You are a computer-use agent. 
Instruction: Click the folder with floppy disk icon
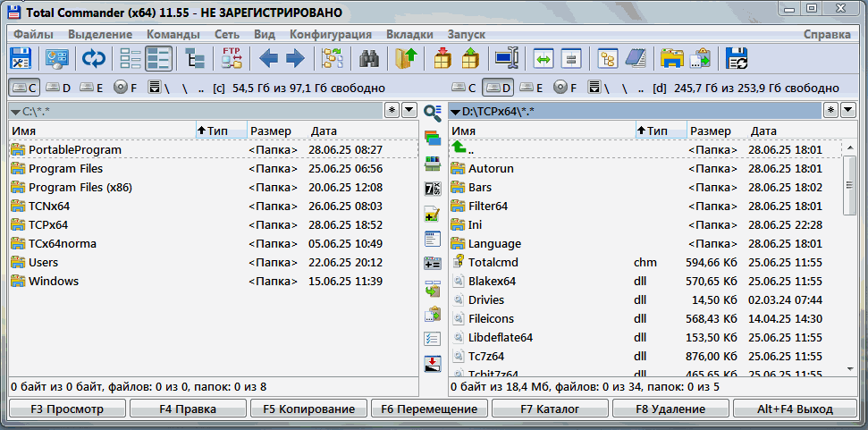click(x=672, y=59)
